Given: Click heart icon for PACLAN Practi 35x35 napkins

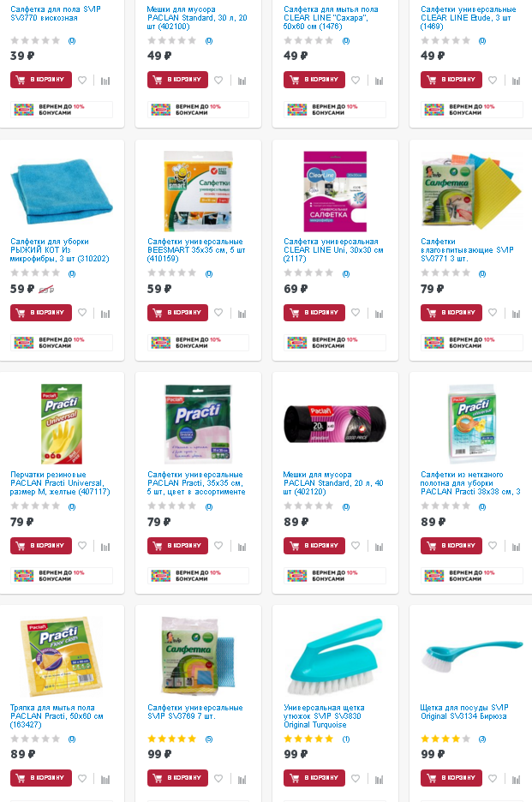Looking at the screenshot, I should (218, 546).
